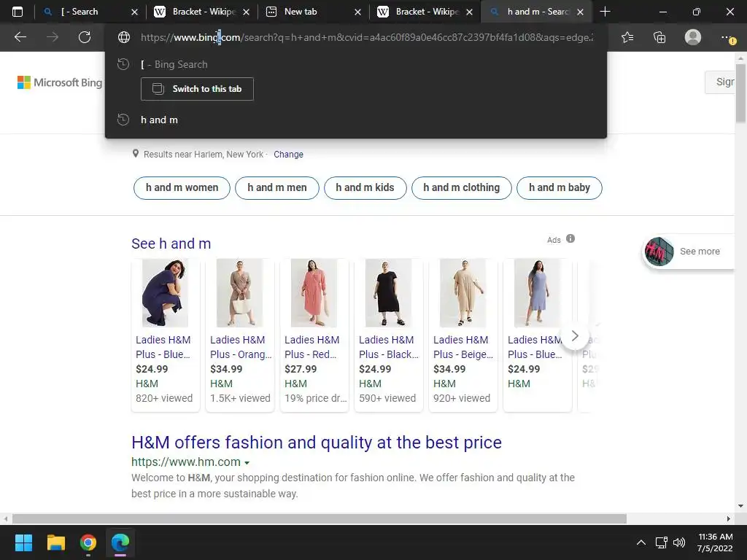
Task: Open the browser profile avatar
Action: point(693,37)
